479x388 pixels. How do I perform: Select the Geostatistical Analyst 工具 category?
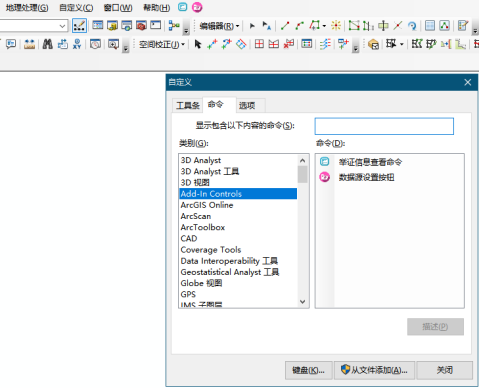coord(238,272)
